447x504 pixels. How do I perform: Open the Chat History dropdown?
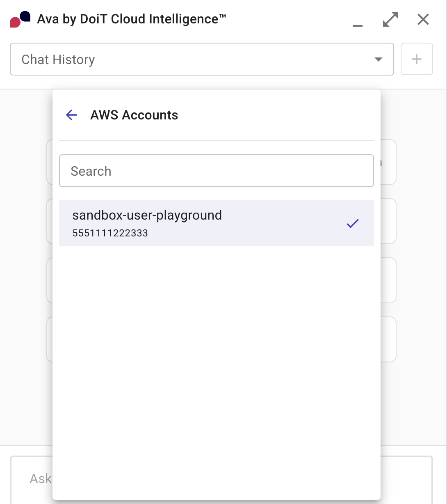coord(202,60)
